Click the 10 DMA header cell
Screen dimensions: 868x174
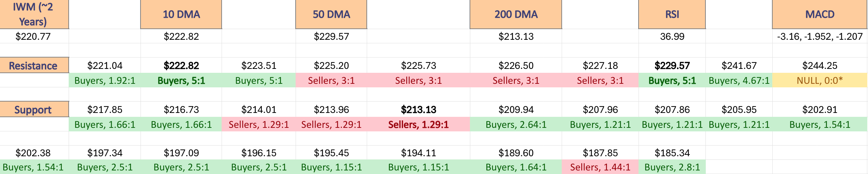point(181,14)
